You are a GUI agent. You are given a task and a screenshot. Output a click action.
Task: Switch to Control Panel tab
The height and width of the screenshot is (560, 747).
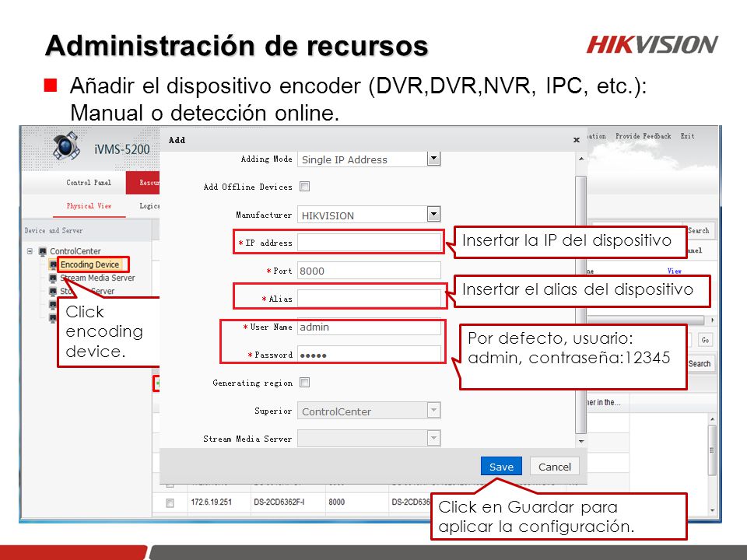pyautogui.click(x=89, y=182)
